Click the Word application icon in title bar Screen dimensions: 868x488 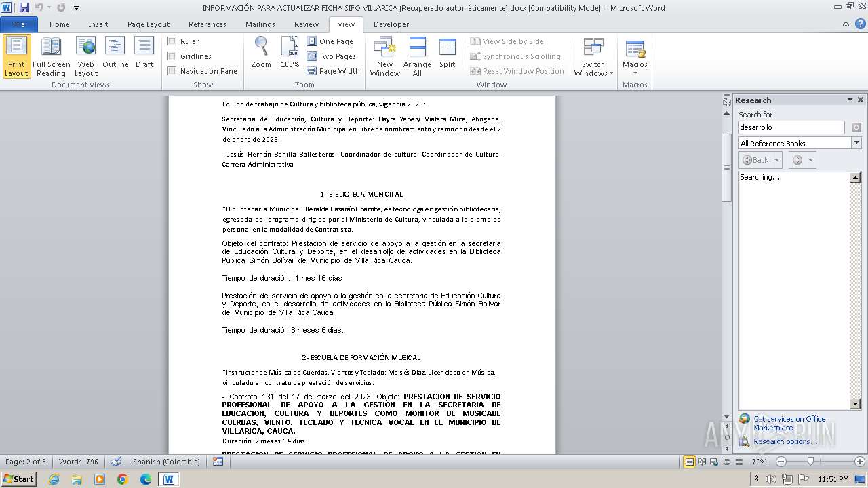coord(7,7)
